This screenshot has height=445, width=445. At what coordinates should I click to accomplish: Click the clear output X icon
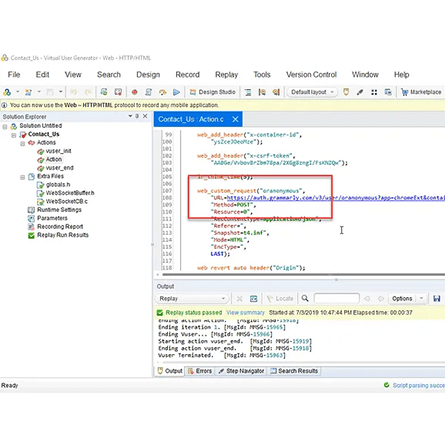(239, 298)
